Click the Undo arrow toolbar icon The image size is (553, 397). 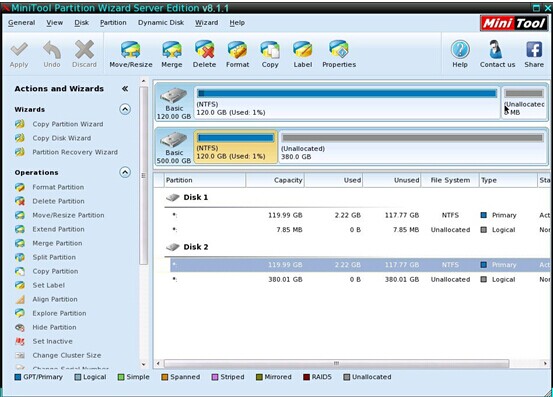[x=52, y=50]
